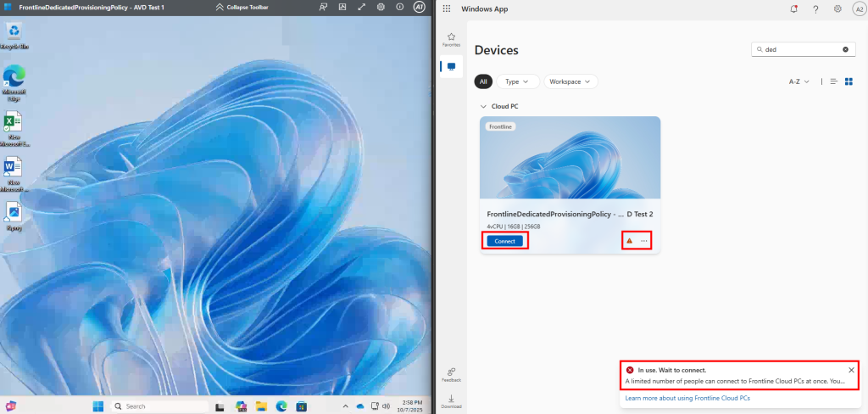Switch to list view layout
868x414 pixels.
834,81
